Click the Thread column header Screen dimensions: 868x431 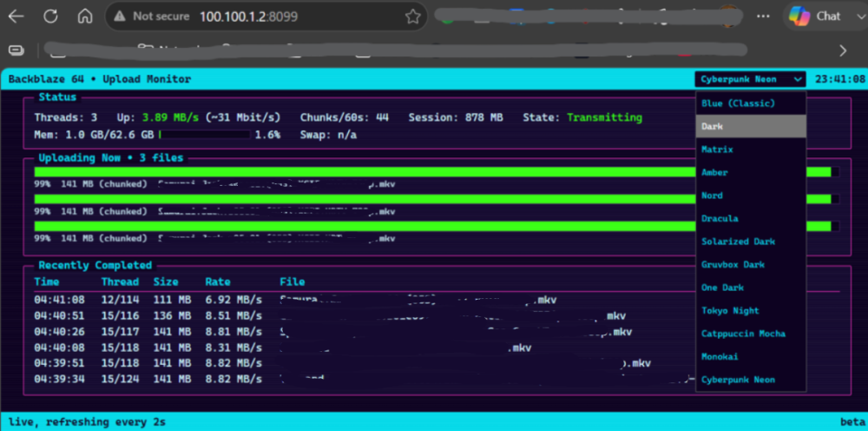(120, 282)
